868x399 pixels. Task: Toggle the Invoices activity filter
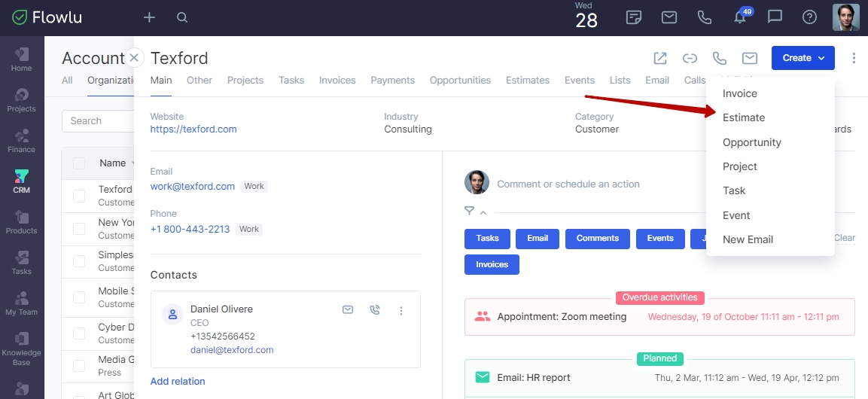[x=492, y=264]
